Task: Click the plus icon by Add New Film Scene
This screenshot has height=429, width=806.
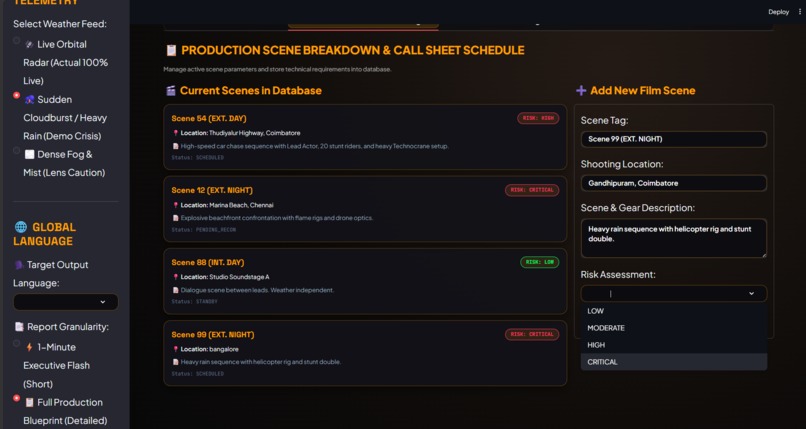Action: (581, 91)
